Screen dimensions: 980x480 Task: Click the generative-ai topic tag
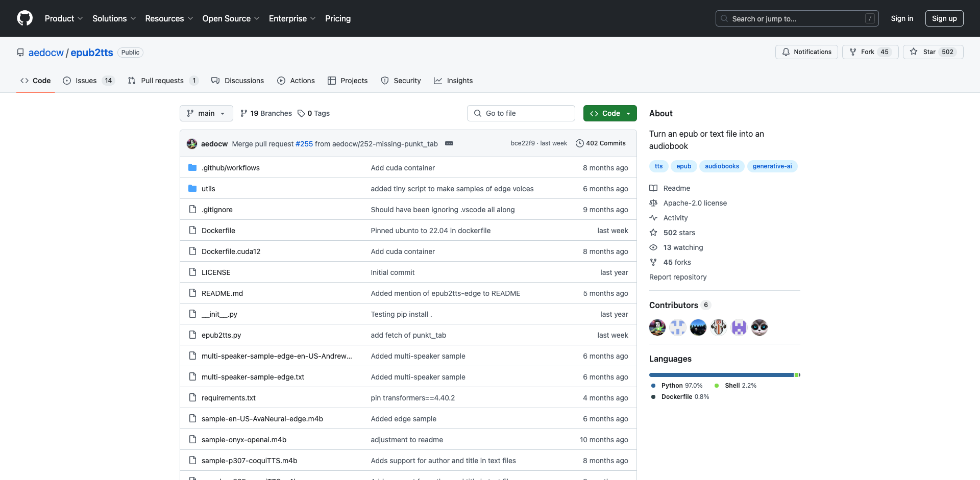pyautogui.click(x=772, y=166)
